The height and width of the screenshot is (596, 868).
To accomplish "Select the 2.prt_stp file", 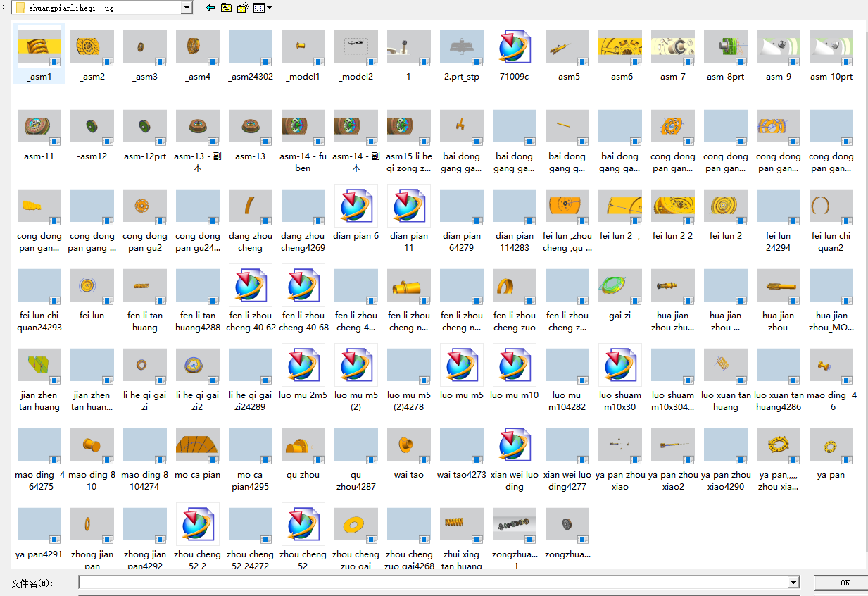I will tap(462, 54).
